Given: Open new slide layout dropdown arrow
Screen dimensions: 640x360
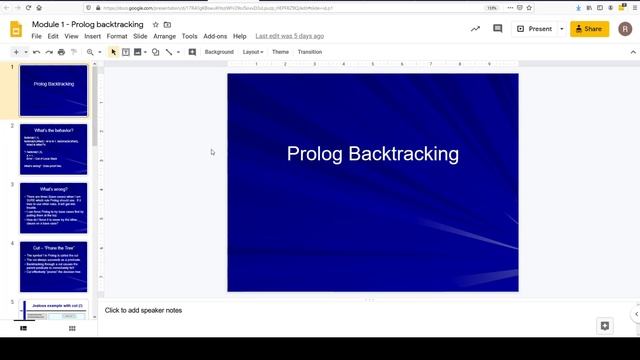Looking at the screenshot, I should 26,52.
